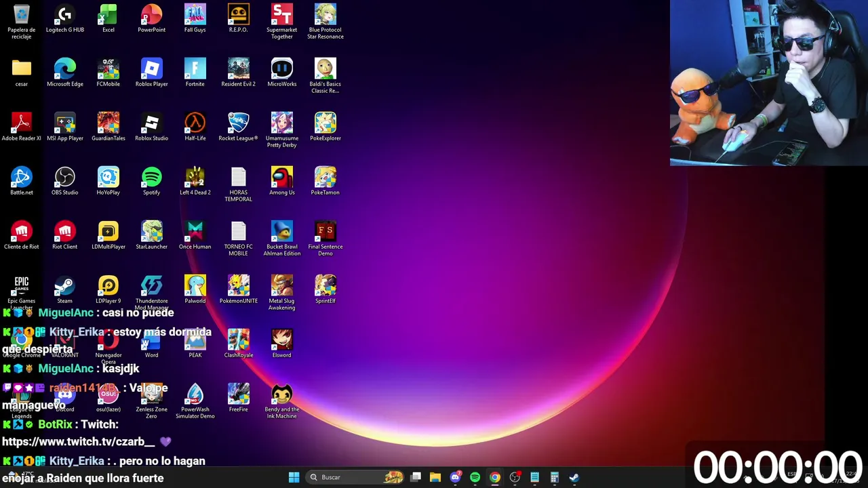Select the Logitech G HUB shortcut

[x=64, y=19]
